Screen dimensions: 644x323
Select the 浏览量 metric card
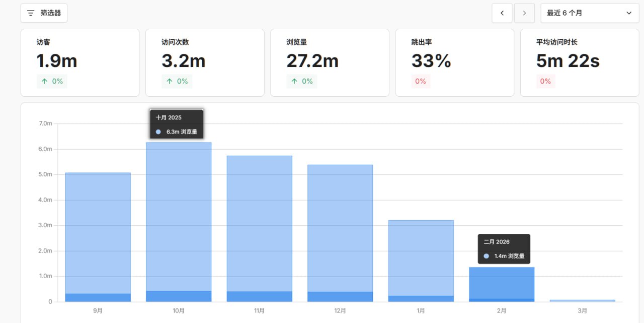point(330,62)
